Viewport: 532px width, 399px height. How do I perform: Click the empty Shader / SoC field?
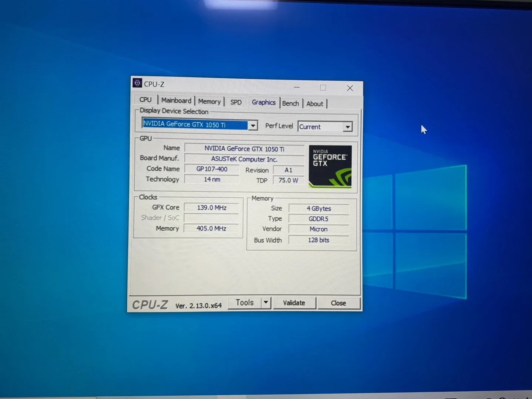point(212,218)
